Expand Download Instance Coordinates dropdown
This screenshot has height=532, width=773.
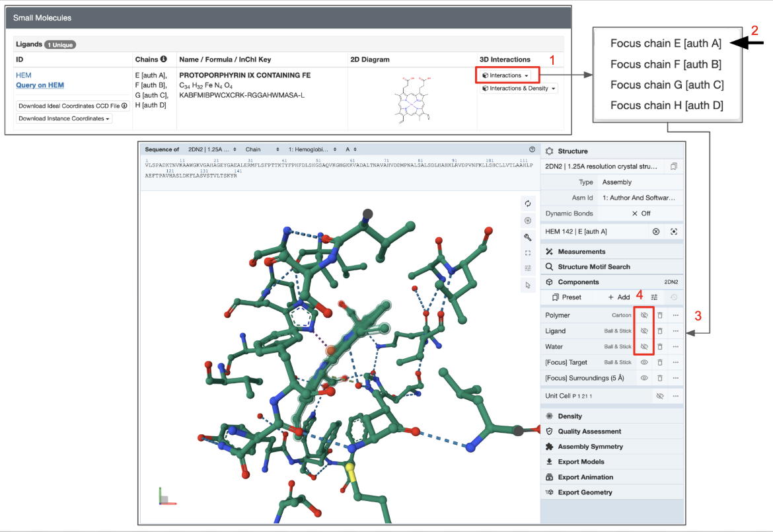point(65,118)
